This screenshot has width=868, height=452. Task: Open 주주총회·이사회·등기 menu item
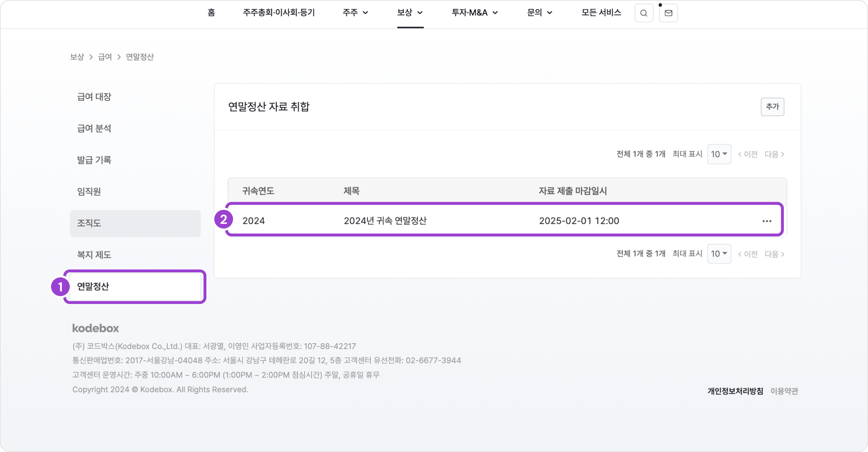point(279,13)
